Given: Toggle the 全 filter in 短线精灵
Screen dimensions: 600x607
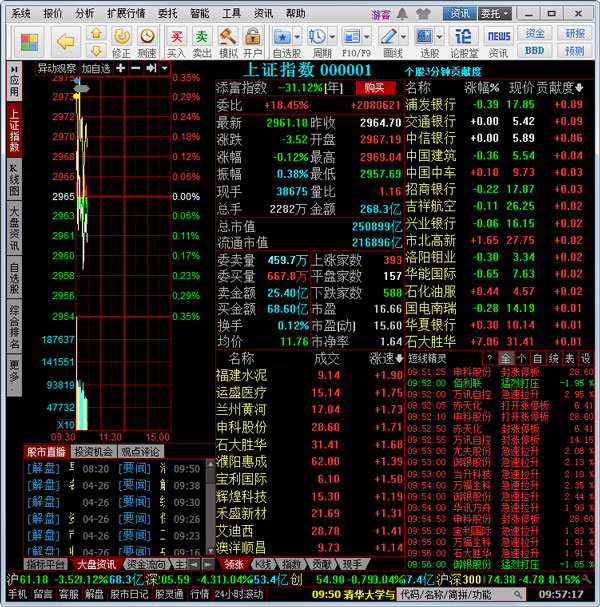Looking at the screenshot, I should coord(506,358).
